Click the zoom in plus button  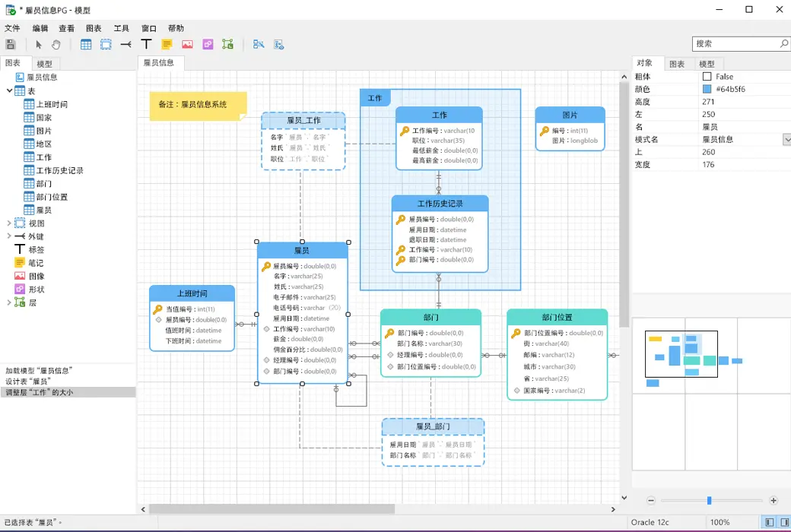(x=774, y=500)
